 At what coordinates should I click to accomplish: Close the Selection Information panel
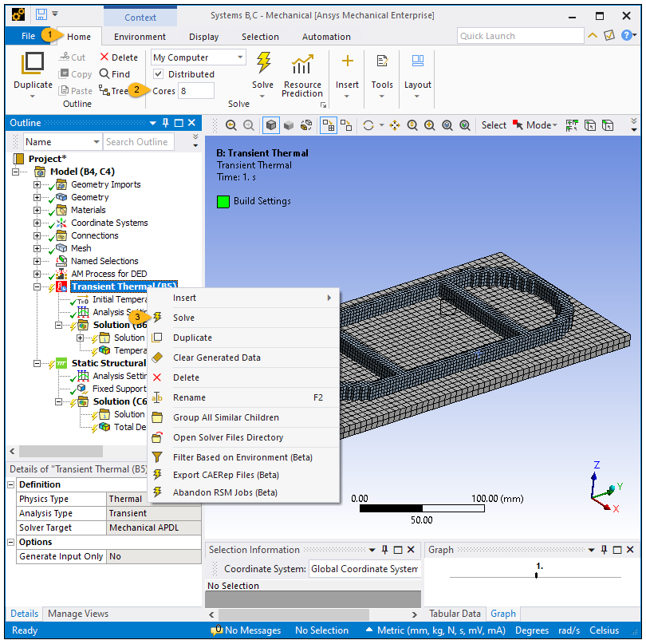pyautogui.click(x=411, y=550)
